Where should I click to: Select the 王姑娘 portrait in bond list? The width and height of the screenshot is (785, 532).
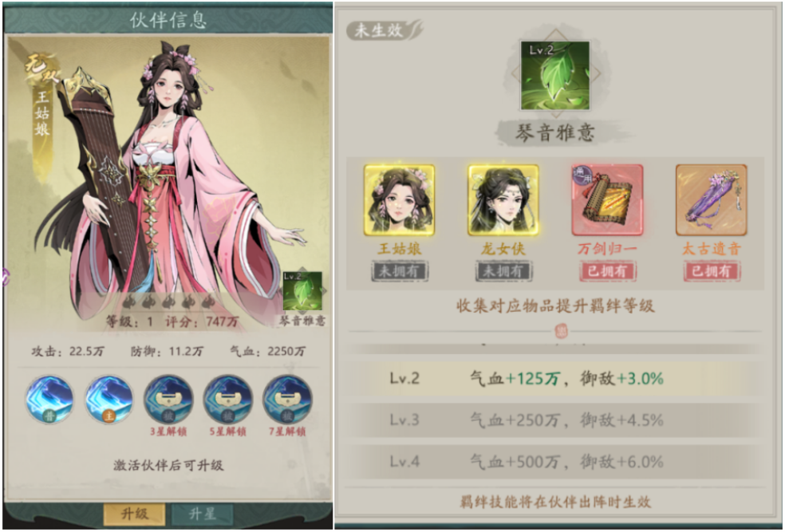pos(399,200)
